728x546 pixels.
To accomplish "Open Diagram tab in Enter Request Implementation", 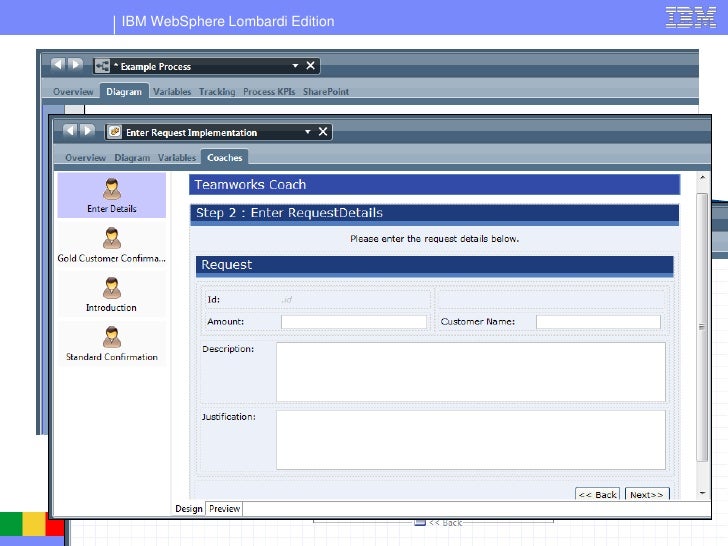I will pos(132,158).
